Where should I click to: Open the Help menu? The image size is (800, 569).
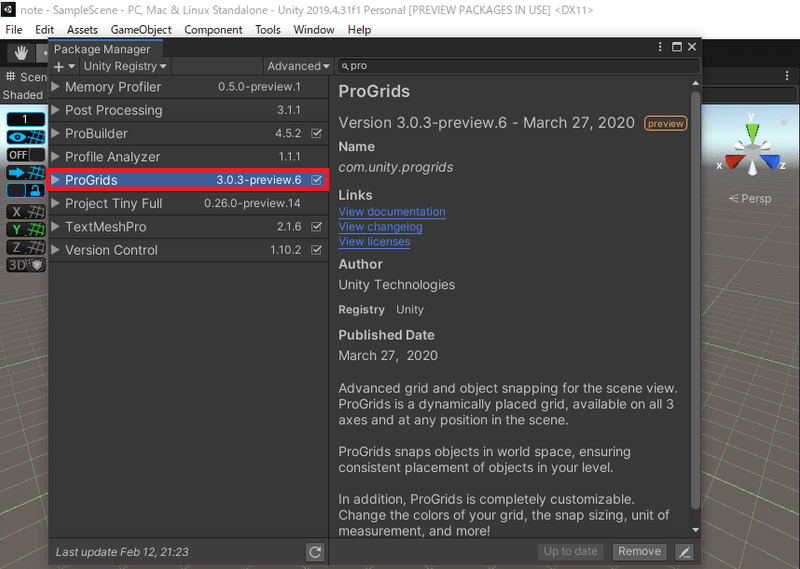359,30
